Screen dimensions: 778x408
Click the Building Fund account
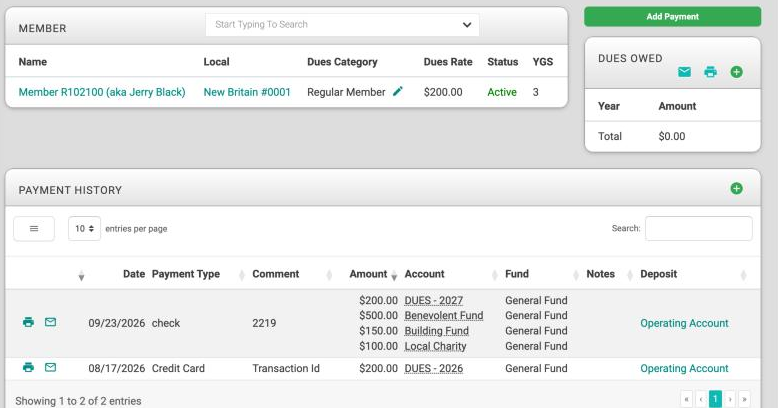pyautogui.click(x=437, y=331)
